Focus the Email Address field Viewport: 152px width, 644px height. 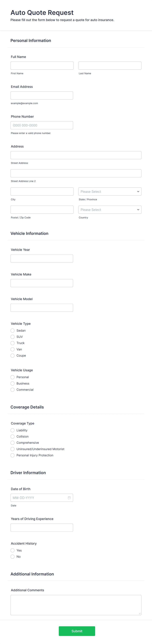(42, 95)
